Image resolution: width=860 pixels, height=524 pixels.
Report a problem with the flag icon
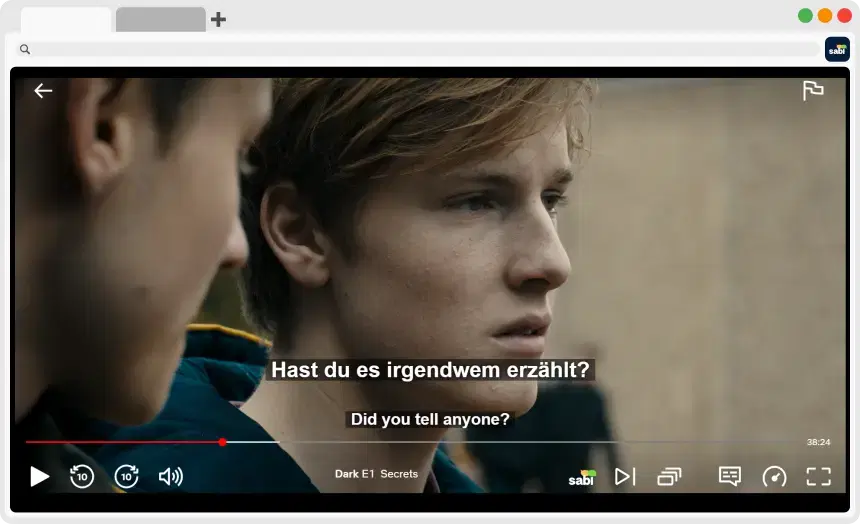[813, 91]
